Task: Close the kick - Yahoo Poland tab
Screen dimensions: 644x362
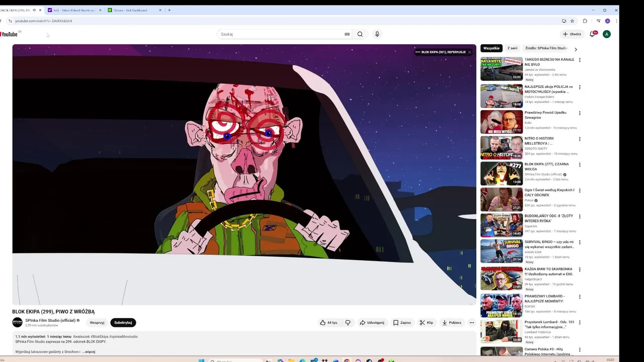Action: click(100, 10)
